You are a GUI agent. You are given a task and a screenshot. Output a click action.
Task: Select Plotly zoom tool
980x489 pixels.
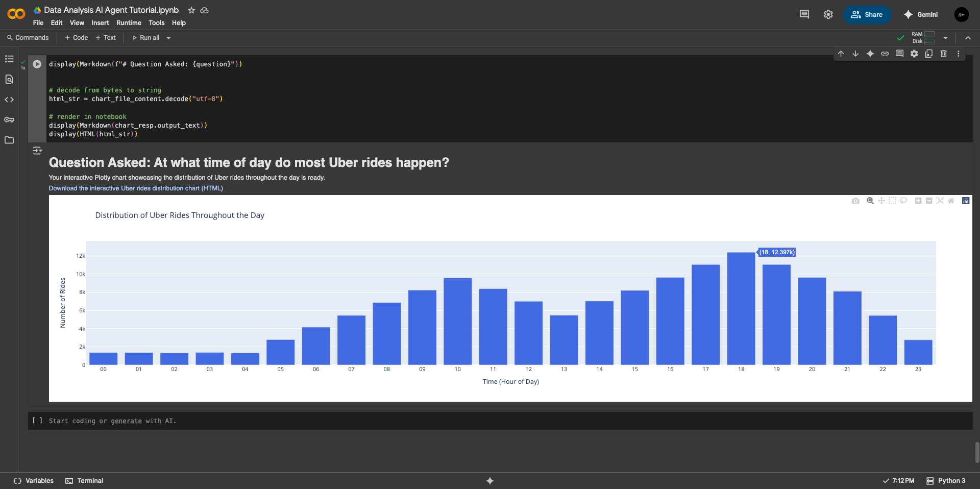coord(870,201)
